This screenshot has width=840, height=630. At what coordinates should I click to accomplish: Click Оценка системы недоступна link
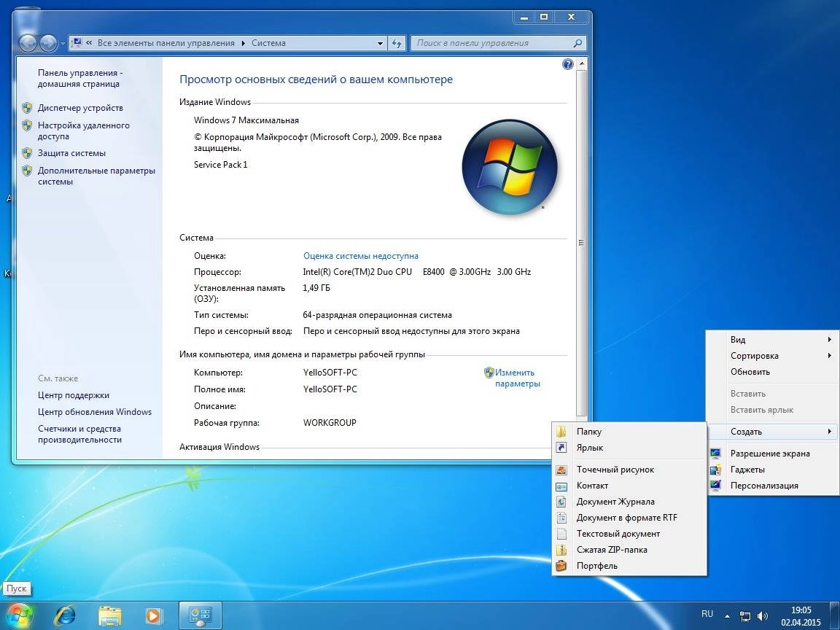(360, 256)
